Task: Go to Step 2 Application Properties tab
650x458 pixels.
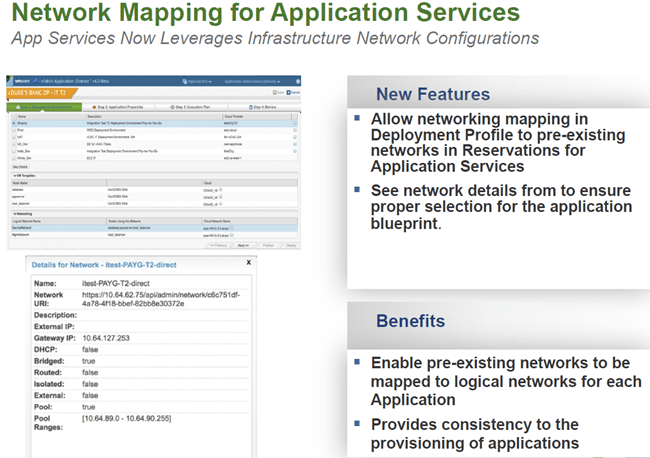Action: pos(119,105)
